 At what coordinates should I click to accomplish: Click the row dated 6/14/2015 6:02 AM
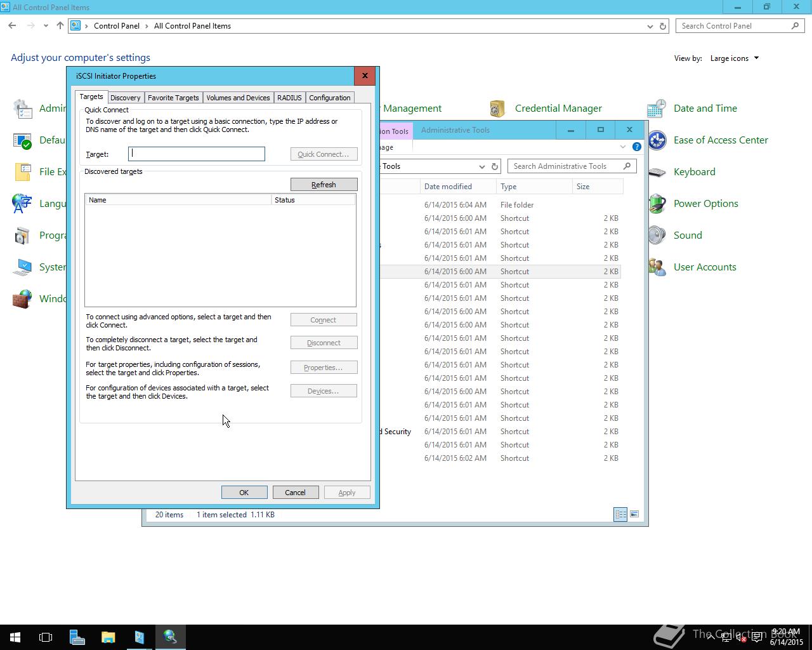coord(500,458)
